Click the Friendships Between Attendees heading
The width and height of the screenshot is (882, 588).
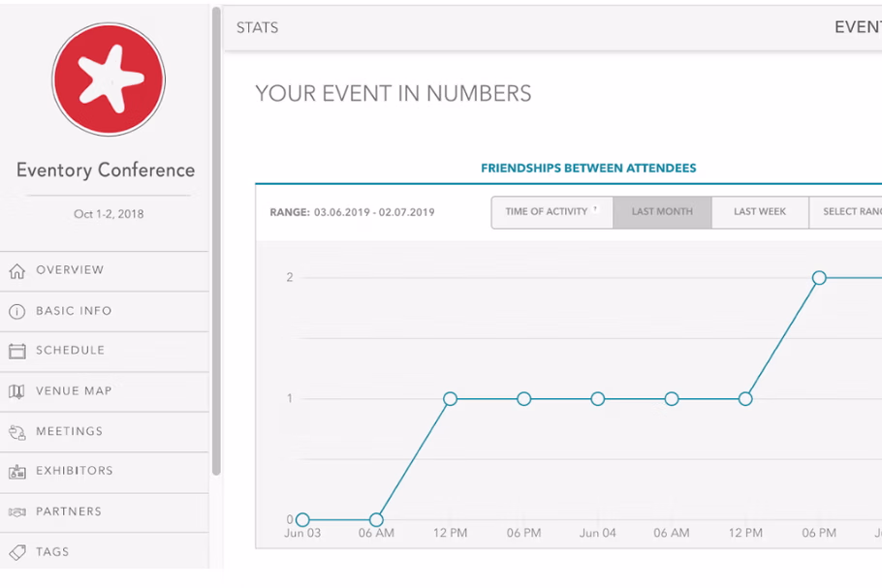point(588,169)
